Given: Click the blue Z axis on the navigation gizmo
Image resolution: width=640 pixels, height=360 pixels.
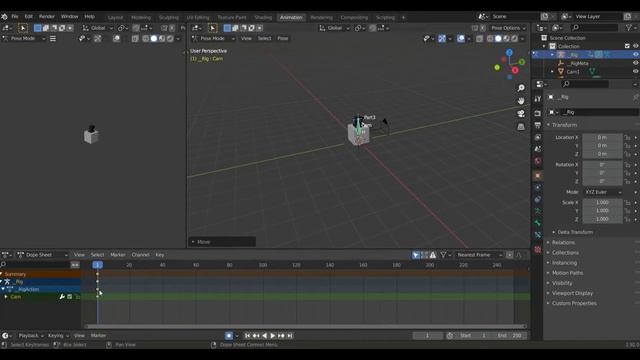Looking at the screenshot, I should 509,53.
